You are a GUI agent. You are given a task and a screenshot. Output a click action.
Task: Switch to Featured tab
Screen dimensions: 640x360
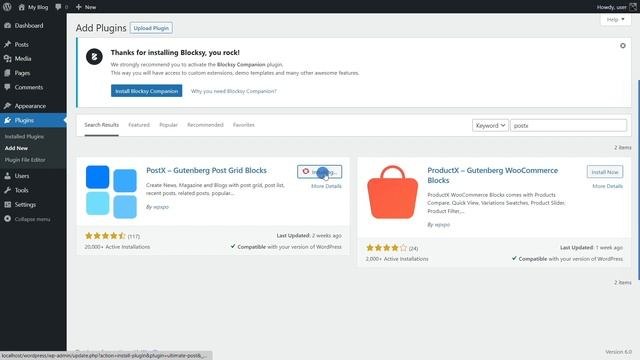[x=139, y=125]
